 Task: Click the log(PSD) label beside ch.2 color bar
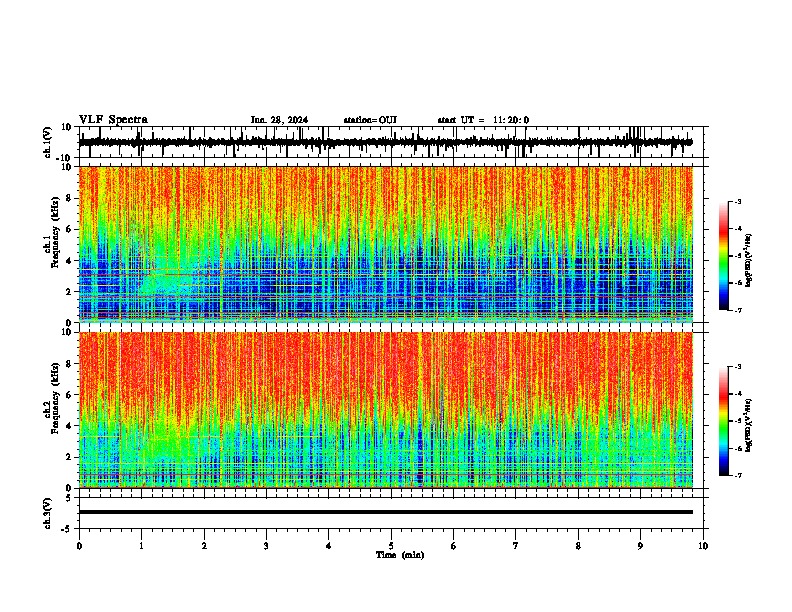[749, 425]
